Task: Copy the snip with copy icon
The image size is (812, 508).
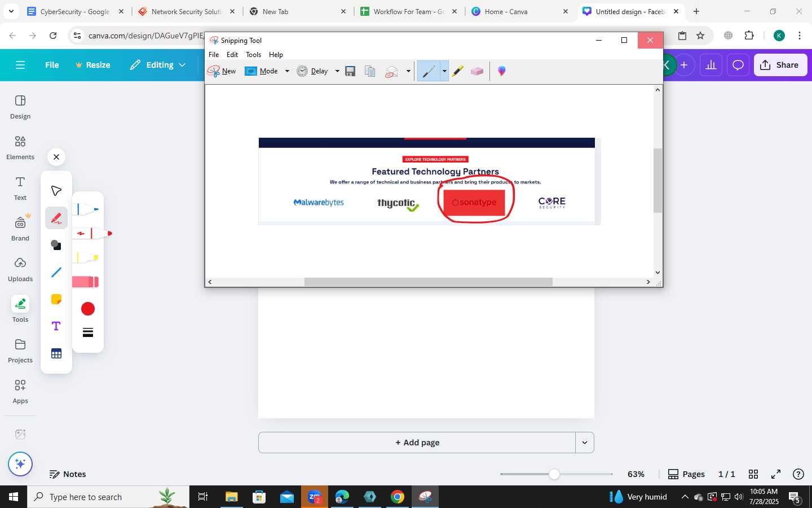Action: point(370,71)
